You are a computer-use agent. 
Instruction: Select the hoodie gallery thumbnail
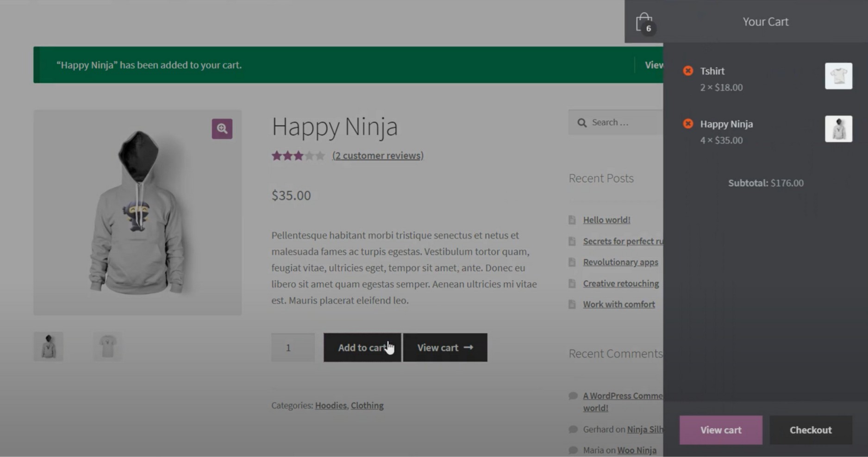pyautogui.click(x=49, y=346)
